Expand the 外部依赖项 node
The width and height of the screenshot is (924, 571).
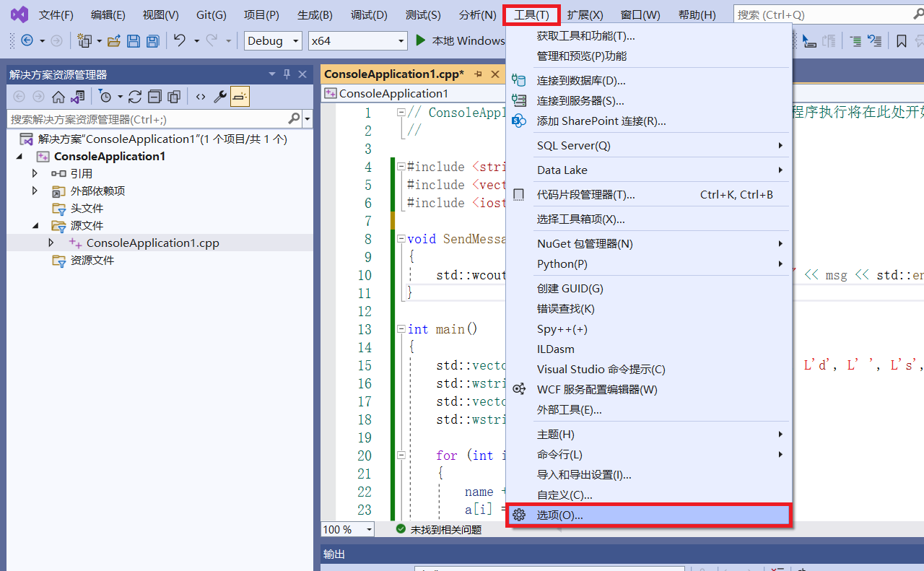click(33, 191)
